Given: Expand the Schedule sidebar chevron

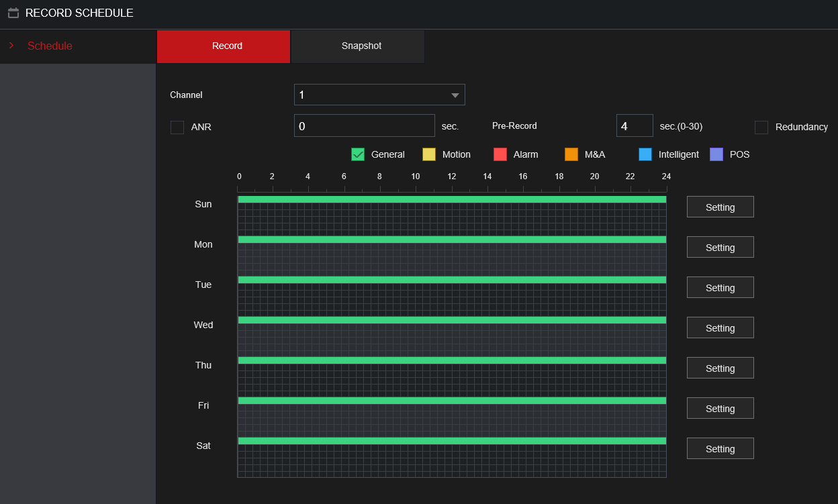Looking at the screenshot, I should click(11, 46).
